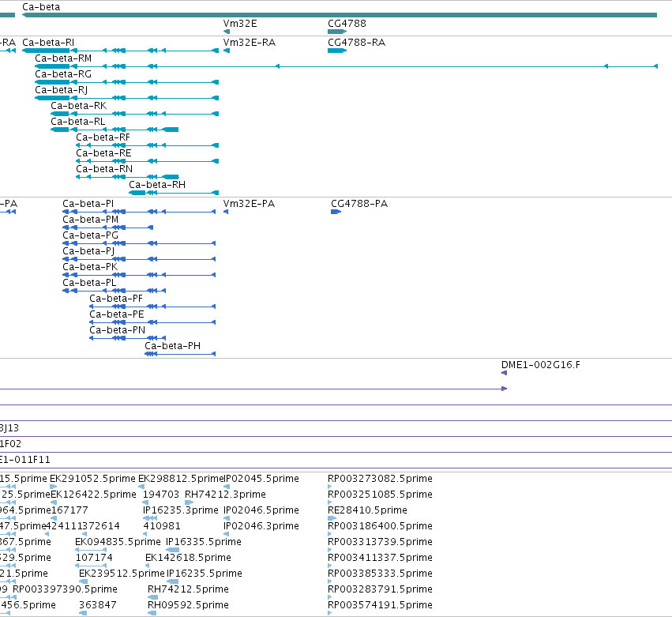Select the RP003186400.5prime EST label

(380, 526)
